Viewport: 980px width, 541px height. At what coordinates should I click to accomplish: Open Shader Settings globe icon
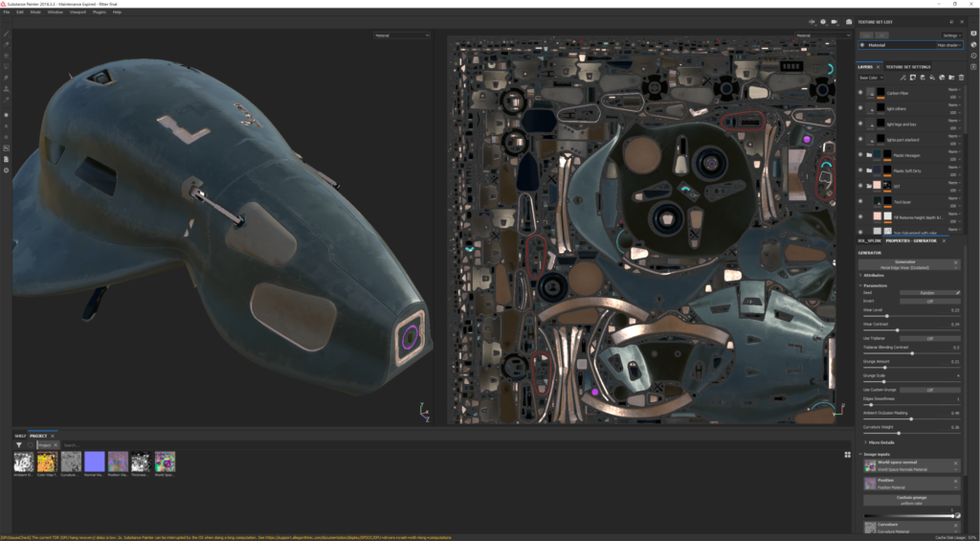click(x=973, y=44)
